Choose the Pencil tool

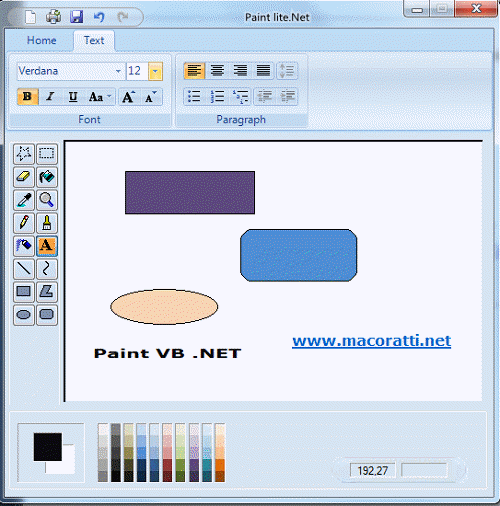pos(24,223)
